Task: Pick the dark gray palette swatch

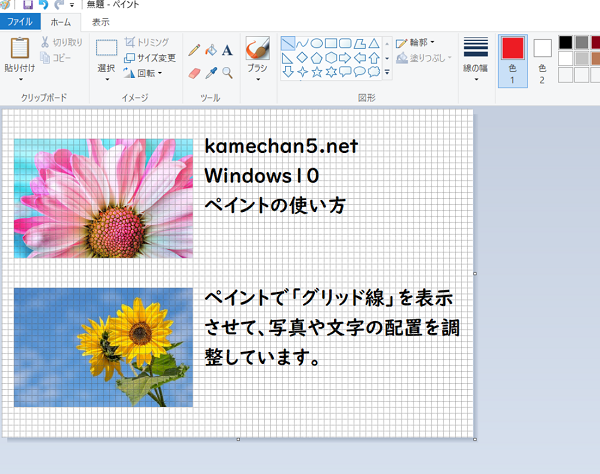Action: 582,42
